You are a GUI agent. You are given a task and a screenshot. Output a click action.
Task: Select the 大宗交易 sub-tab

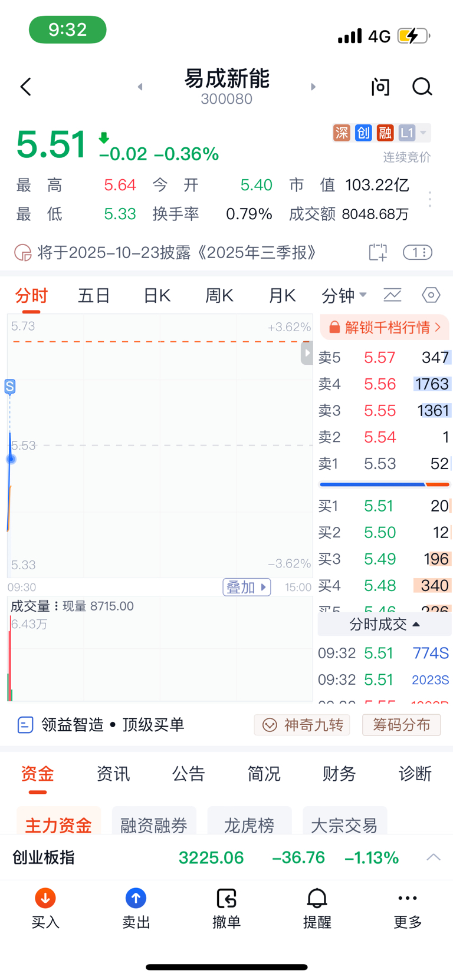coord(344,821)
